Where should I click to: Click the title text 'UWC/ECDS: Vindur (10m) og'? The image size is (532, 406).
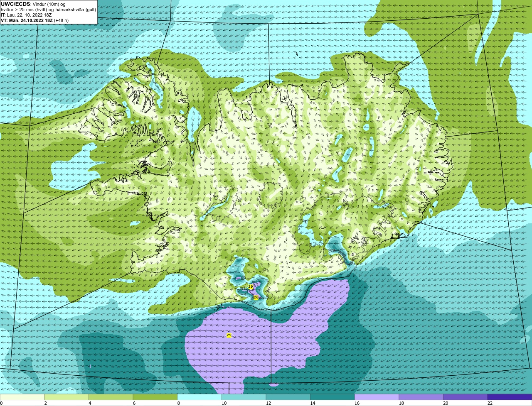[33, 4]
